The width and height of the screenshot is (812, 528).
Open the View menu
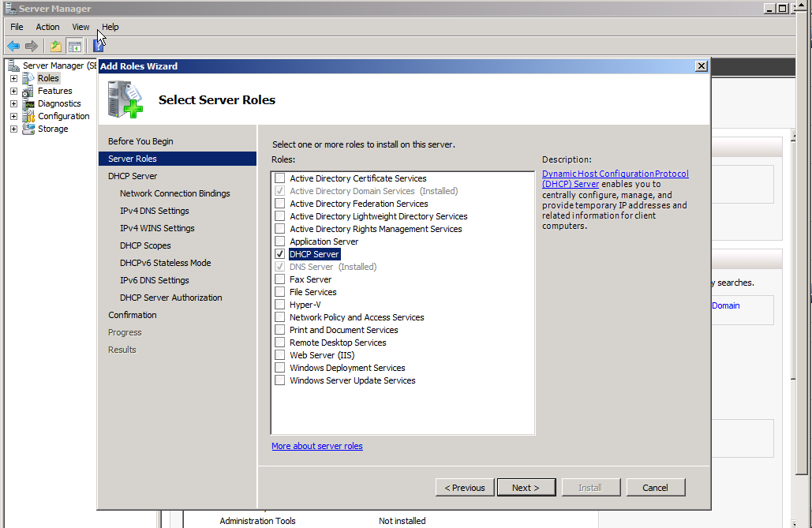(80, 27)
